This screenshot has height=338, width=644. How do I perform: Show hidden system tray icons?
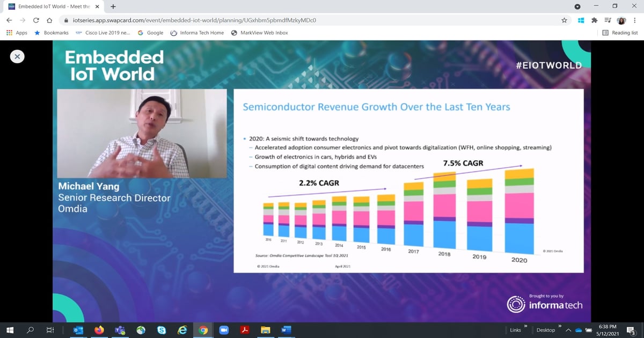[x=568, y=329]
